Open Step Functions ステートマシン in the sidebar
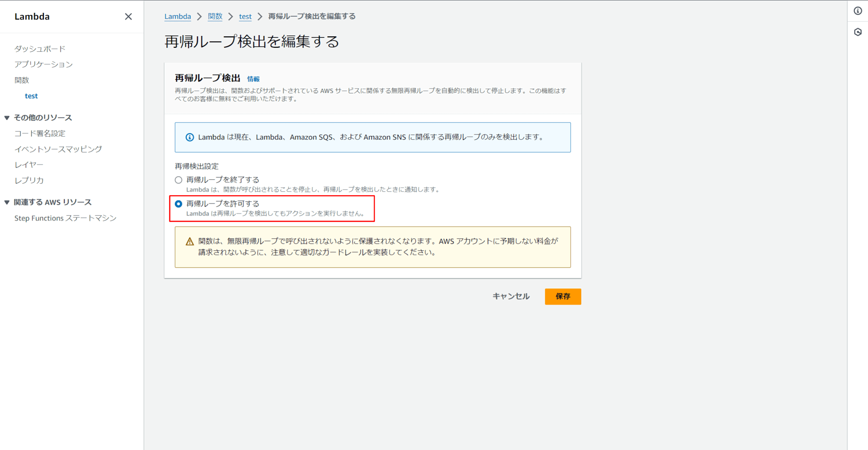This screenshot has width=868, height=450. point(66,218)
